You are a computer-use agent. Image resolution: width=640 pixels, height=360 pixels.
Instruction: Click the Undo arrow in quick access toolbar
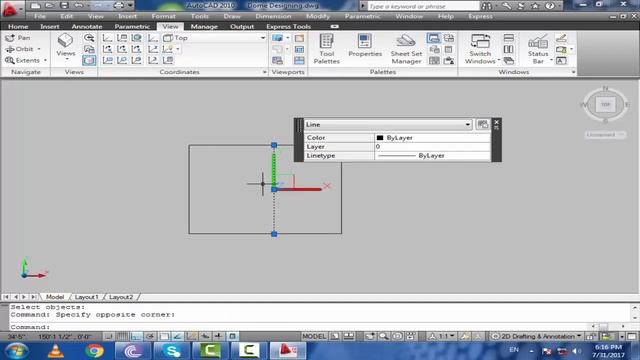(79, 5)
